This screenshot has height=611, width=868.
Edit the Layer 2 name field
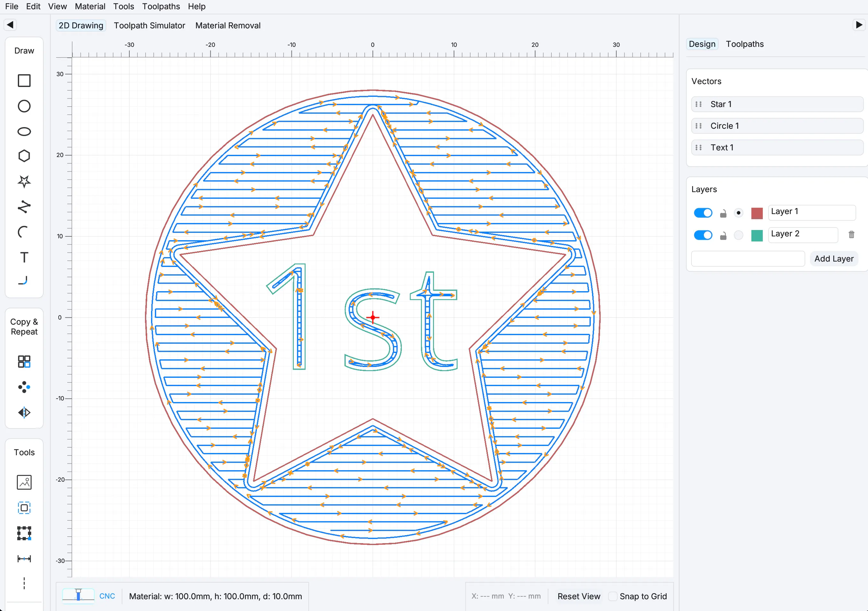(803, 235)
